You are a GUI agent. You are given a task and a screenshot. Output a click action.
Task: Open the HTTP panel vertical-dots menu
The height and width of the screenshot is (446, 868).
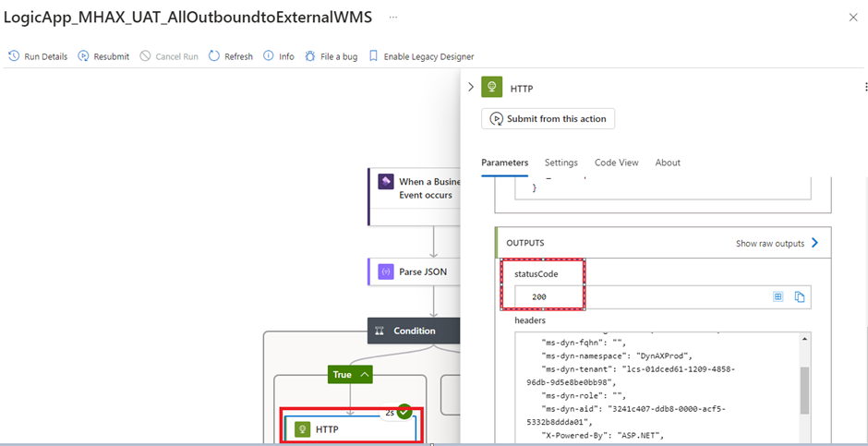tap(864, 87)
